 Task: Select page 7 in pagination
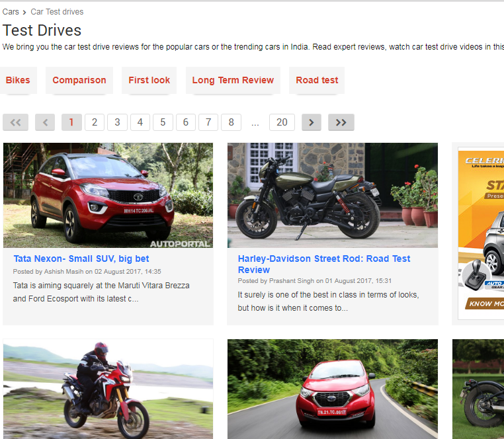(x=208, y=122)
